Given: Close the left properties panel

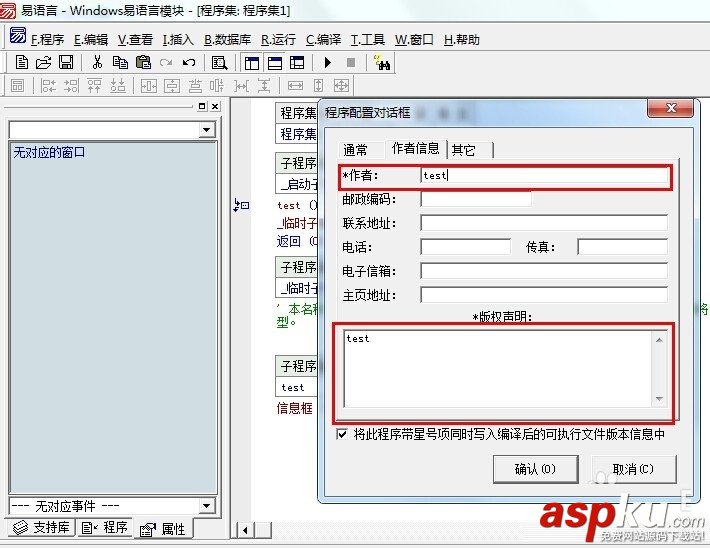Looking at the screenshot, I should (215, 106).
